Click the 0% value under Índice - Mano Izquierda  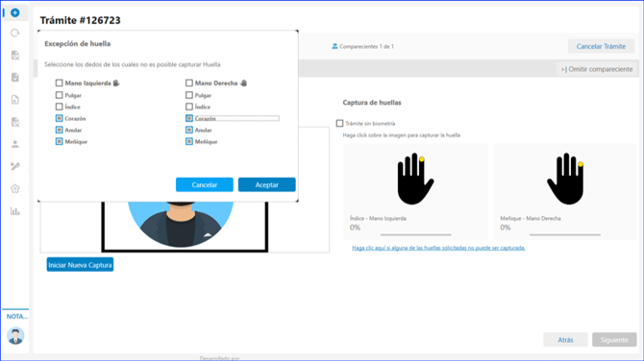click(x=356, y=228)
